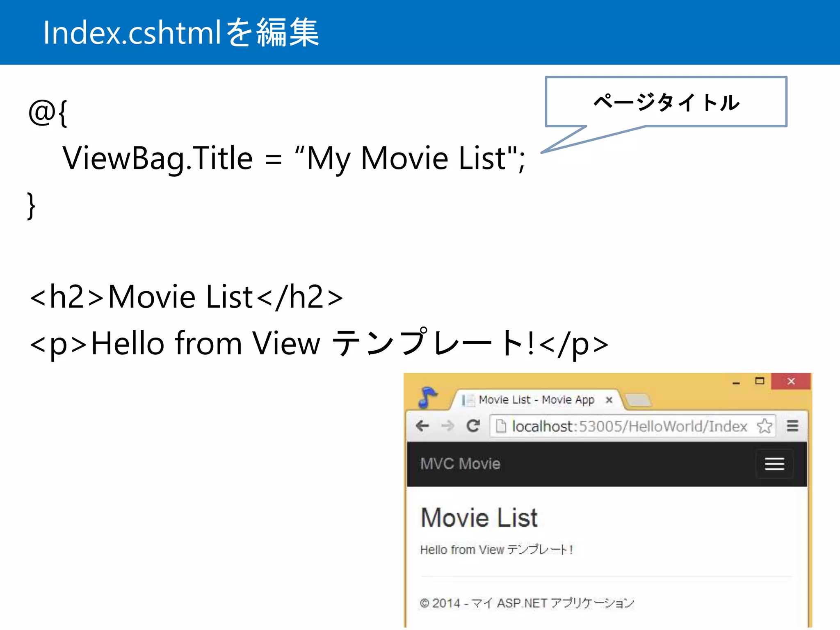Open the Chrome menu hamburger icon
The image size is (840, 630).
[792, 426]
